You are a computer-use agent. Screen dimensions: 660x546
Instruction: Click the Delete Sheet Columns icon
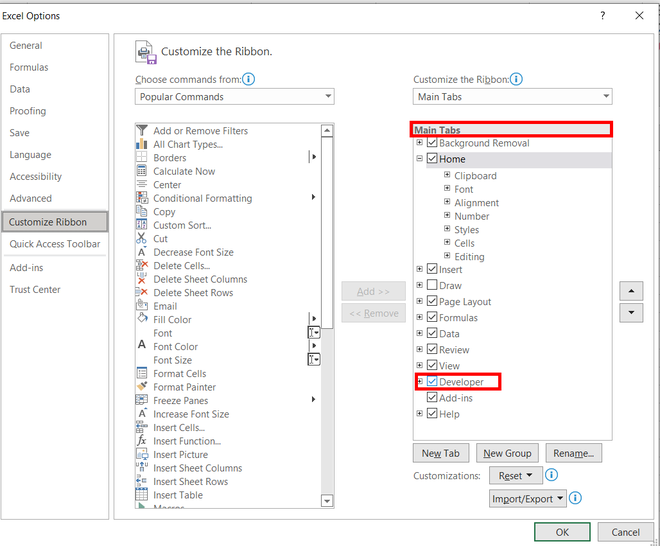[142, 279]
